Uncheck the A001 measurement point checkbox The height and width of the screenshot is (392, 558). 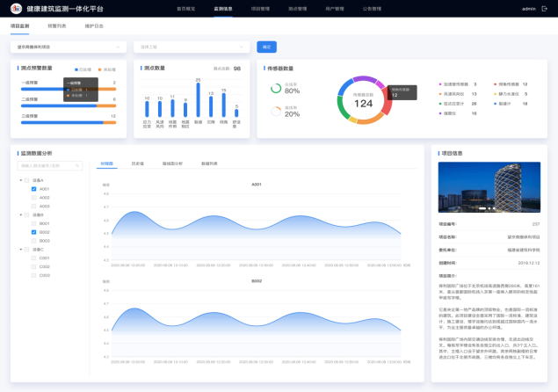33,189
